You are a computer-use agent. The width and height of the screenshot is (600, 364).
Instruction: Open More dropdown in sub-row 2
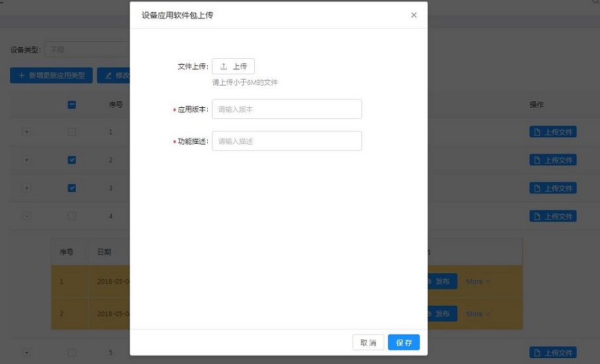478,314
